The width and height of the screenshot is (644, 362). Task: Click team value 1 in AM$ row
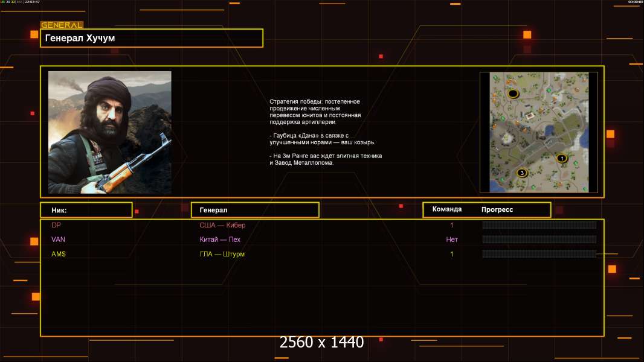click(452, 254)
